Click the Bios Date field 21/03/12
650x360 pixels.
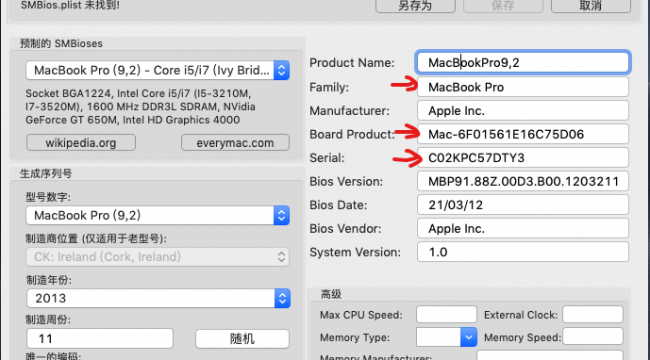point(523,205)
